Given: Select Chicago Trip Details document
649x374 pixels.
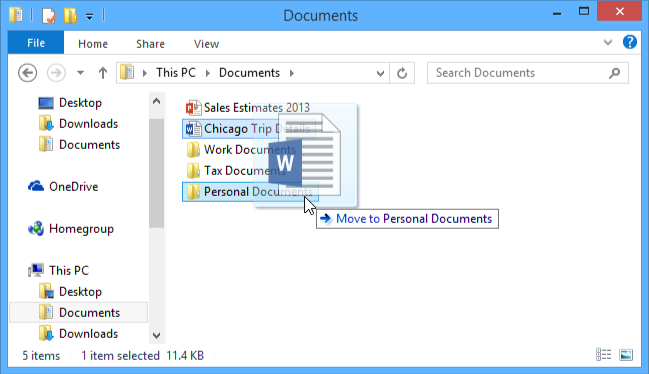Looking at the screenshot, I should click(248, 129).
